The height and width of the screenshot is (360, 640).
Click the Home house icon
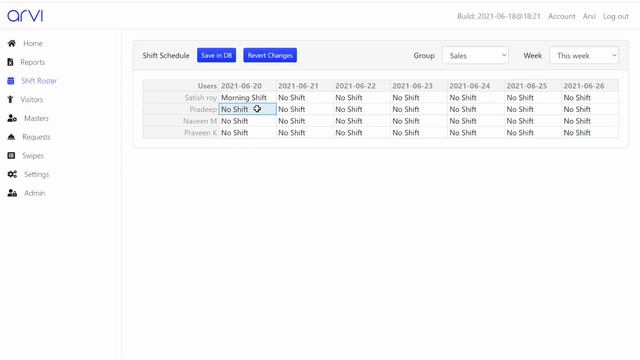[12, 43]
